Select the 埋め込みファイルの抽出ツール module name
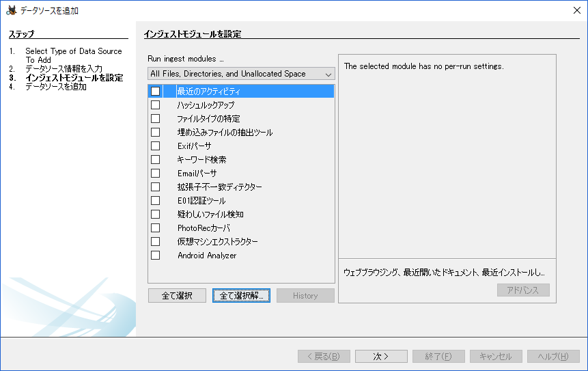 [225, 133]
